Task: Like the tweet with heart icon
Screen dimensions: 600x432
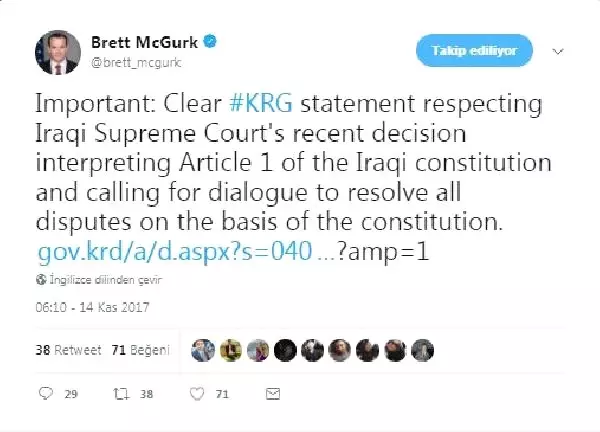Action: click(x=197, y=394)
